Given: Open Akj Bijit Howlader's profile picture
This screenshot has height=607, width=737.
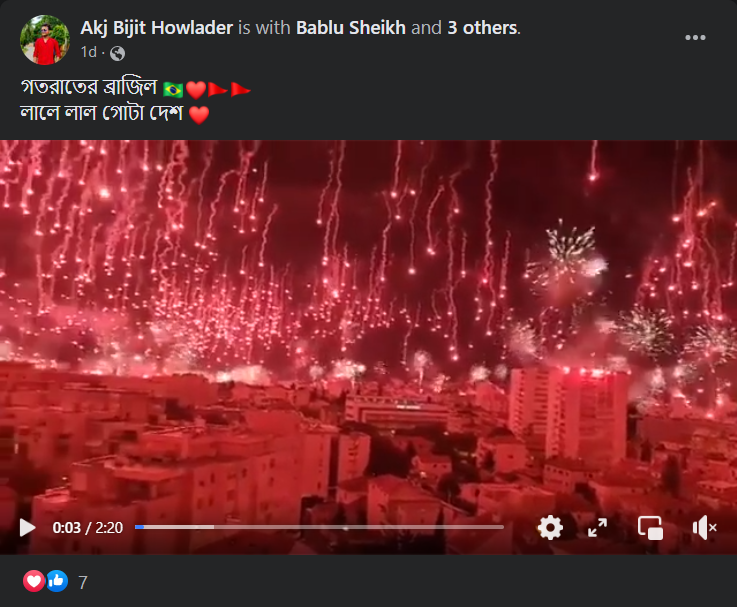Looking at the screenshot, I should click(45, 40).
